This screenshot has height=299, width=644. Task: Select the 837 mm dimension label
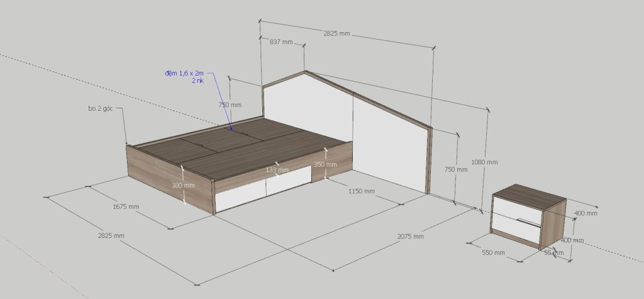(281, 42)
